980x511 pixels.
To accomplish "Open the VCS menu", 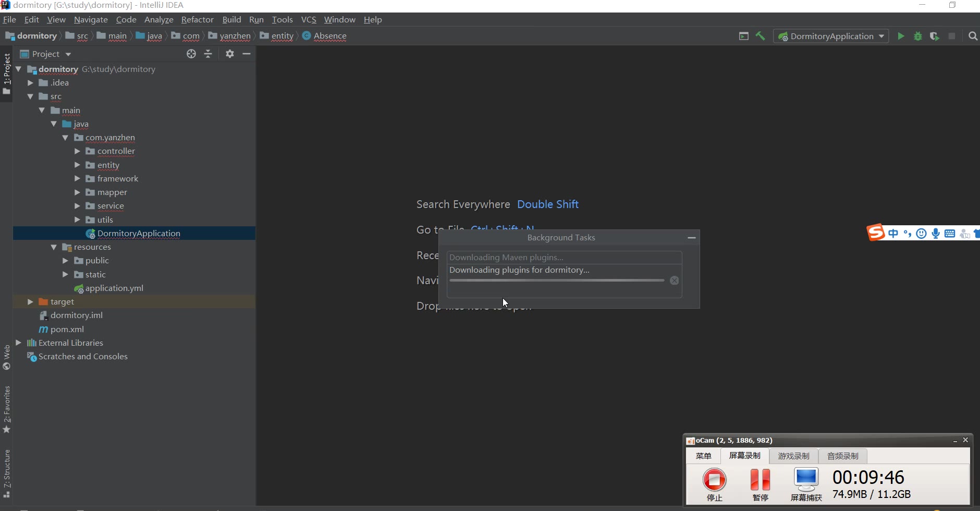I will click(309, 19).
